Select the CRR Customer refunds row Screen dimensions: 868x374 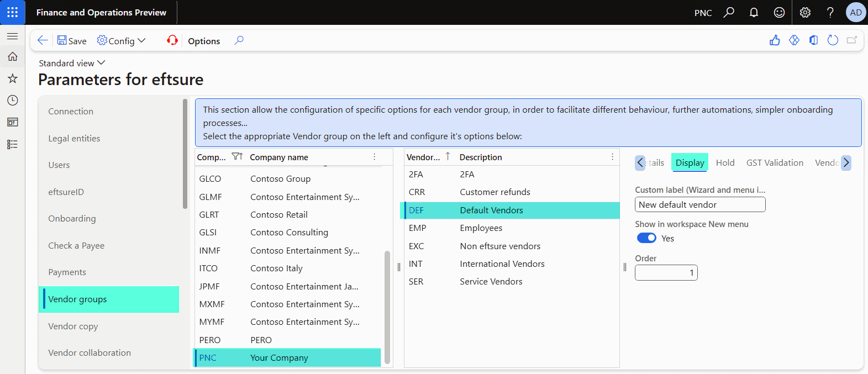(x=512, y=192)
